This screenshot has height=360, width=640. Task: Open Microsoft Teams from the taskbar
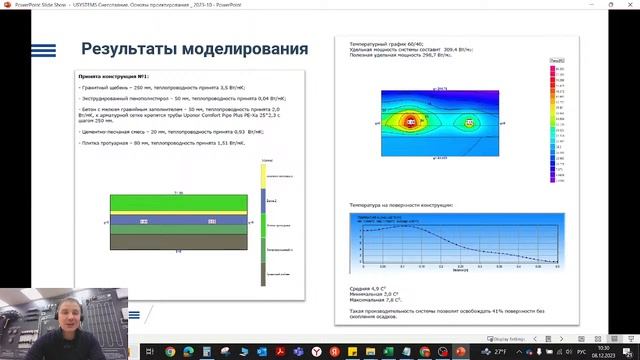(298, 351)
